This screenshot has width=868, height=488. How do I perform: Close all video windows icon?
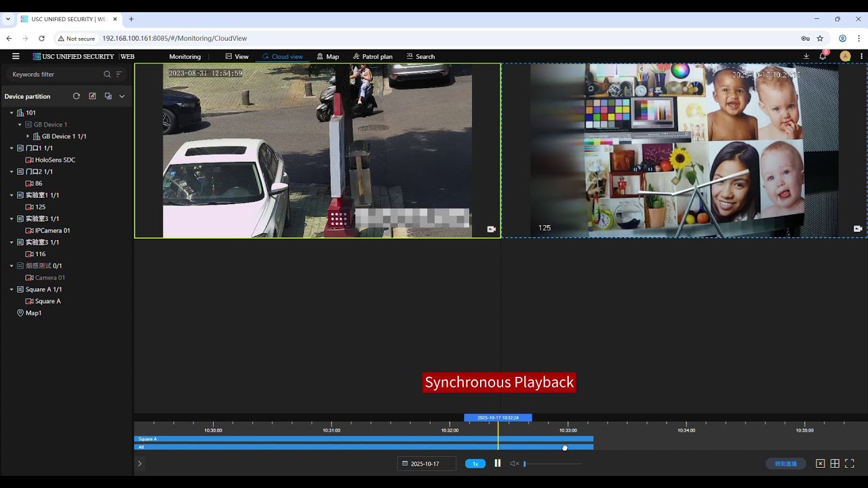(x=820, y=464)
